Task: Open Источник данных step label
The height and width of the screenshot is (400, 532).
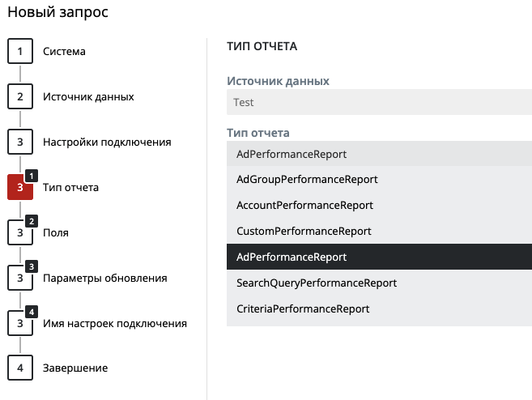Action: click(x=88, y=97)
